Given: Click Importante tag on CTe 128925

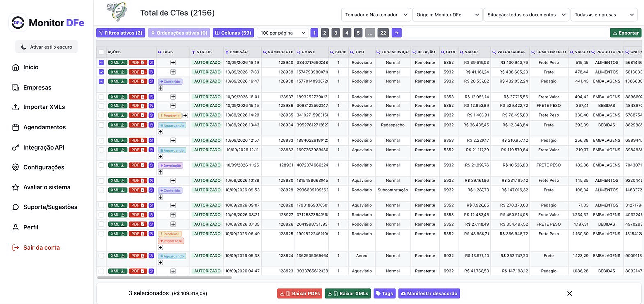Looking at the screenshot, I should [171, 241].
